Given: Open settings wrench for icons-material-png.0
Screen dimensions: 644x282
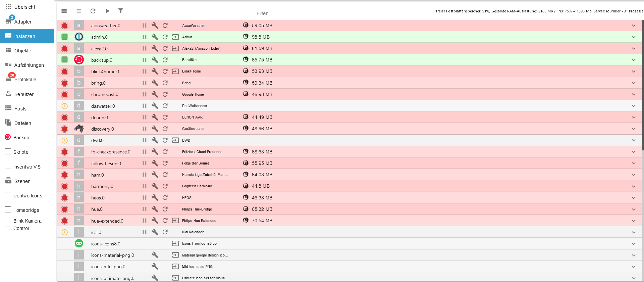Looking at the screenshot, I should click(155, 255).
